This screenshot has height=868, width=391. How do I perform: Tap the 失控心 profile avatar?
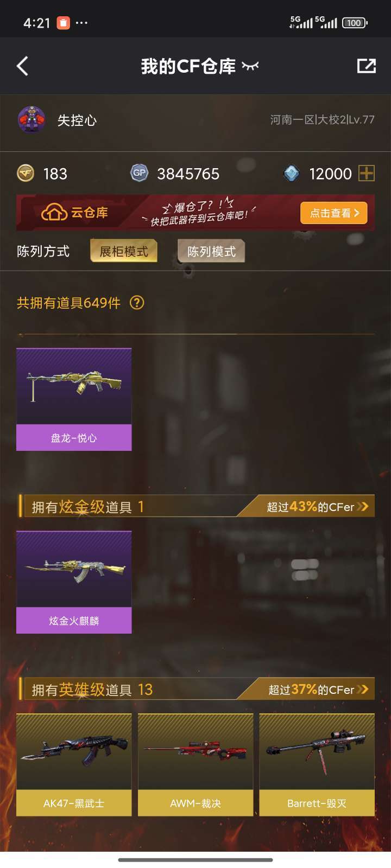point(31,119)
